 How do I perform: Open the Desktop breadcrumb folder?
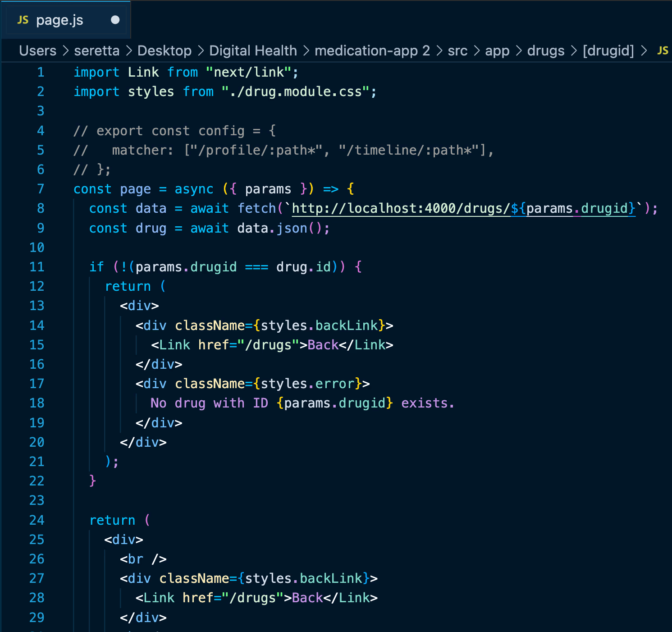tap(165, 50)
